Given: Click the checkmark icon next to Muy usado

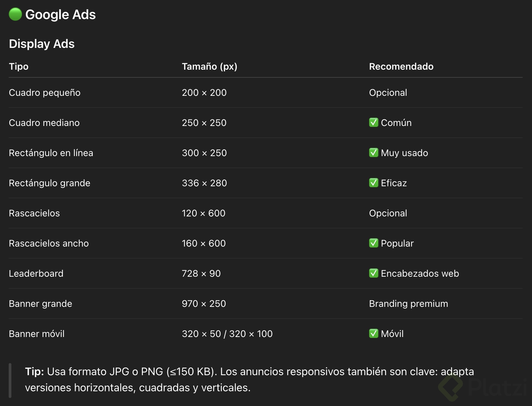Looking at the screenshot, I should click(373, 153).
